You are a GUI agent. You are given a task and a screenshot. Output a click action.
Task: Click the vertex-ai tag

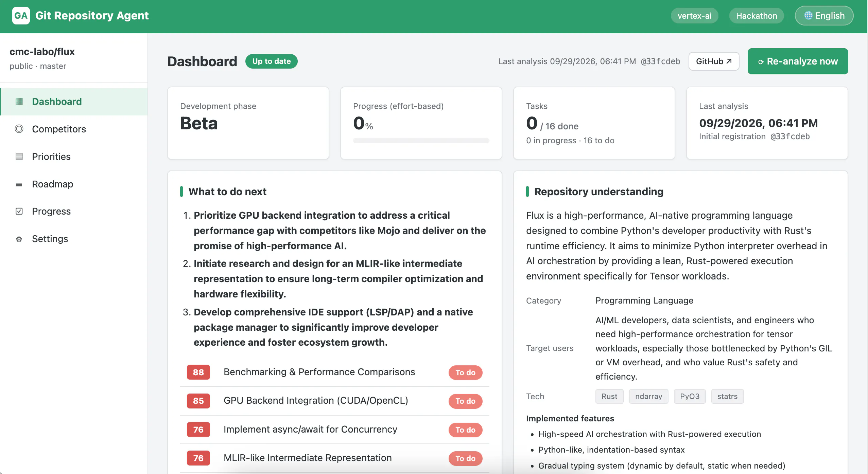point(694,16)
